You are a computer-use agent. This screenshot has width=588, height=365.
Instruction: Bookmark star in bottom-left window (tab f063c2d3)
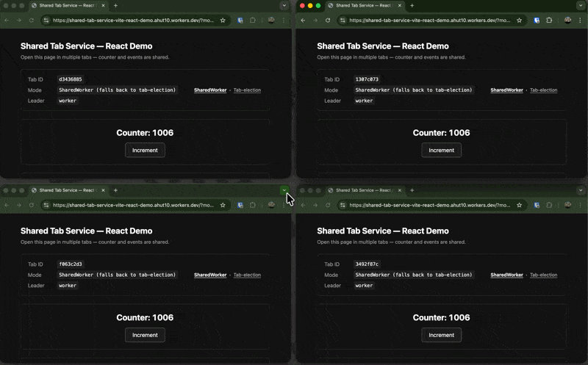pos(223,205)
